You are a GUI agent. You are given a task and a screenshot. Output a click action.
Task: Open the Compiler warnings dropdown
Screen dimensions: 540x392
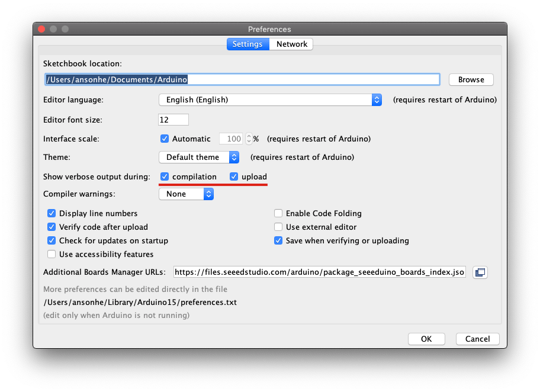(x=186, y=194)
